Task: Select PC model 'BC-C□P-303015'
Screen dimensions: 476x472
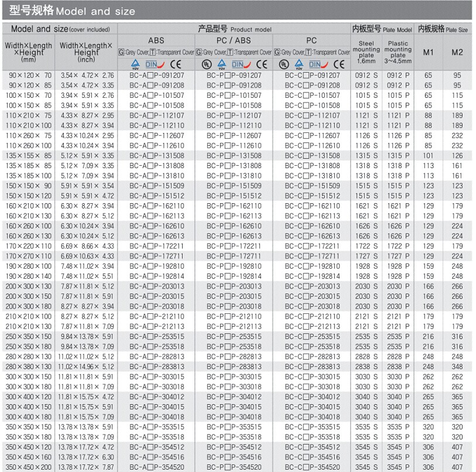Action: coord(313,377)
